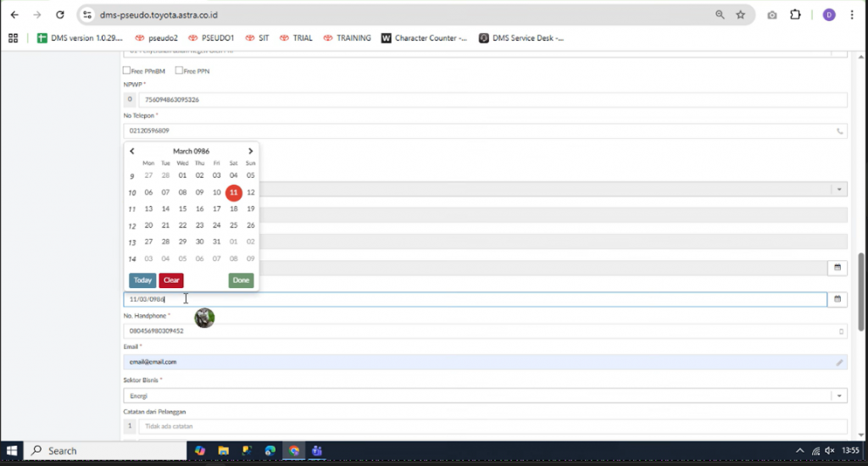Click the zoom magnifier icon in address bar
Viewport: 868px width, 466px height.
(x=720, y=14)
